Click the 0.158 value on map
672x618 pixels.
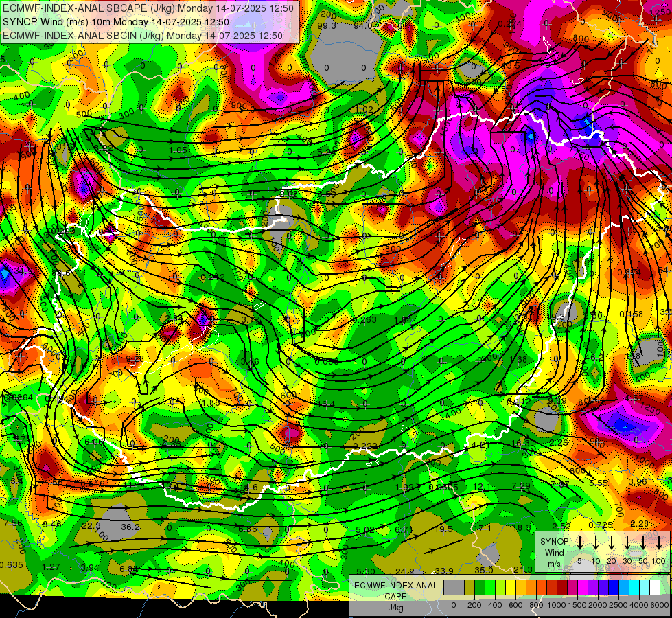pos(632,314)
